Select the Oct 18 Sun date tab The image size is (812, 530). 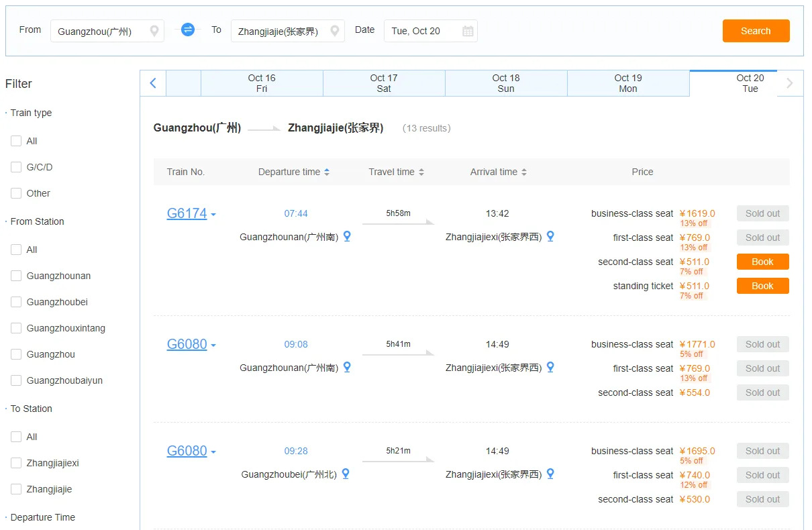point(506,83)
